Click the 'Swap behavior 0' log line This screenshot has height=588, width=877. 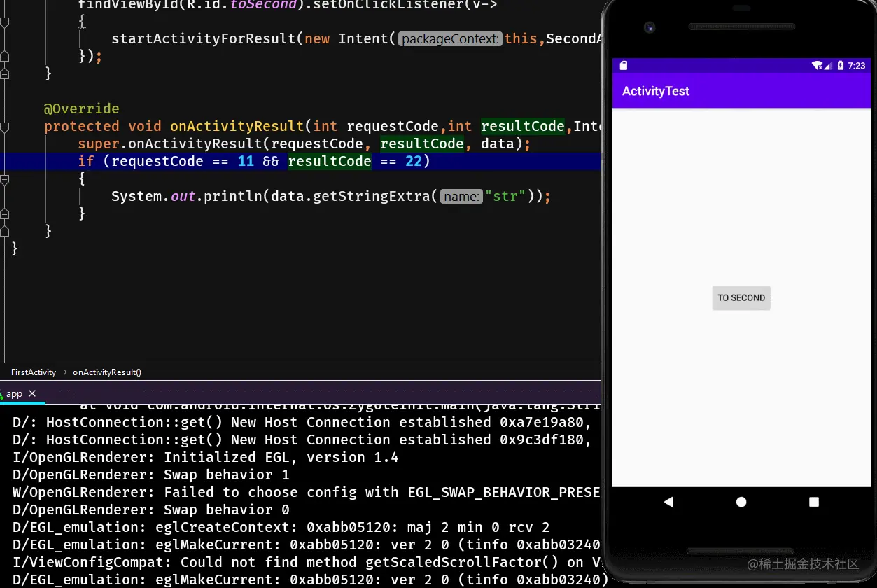[x=150, y=510]
